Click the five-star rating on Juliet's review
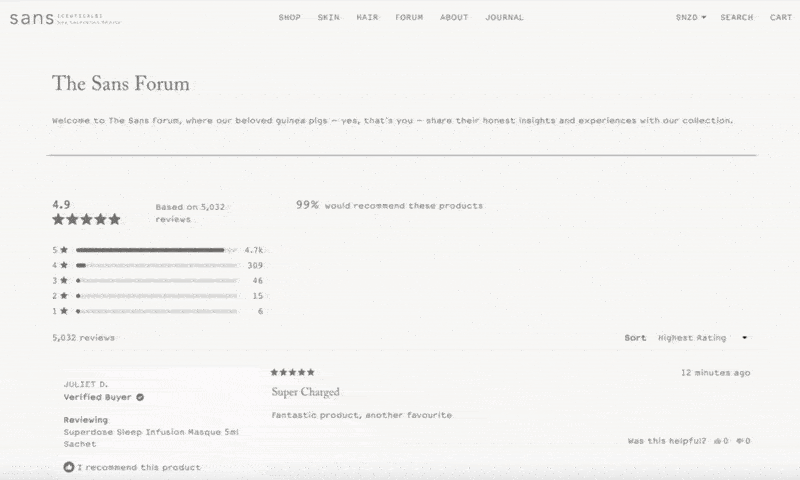800x480 pixels. (x=292, y=372)
